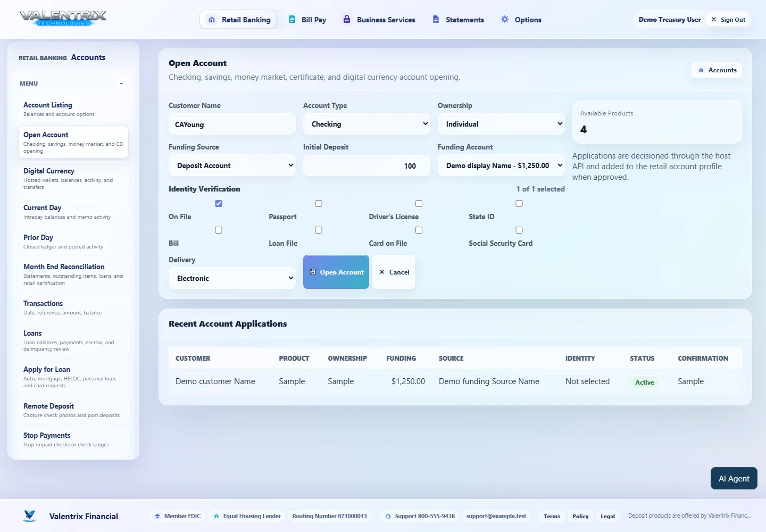Image resolution: width=766 pixels, height=532 pixels.
Task: Click the Options gear icon
Action: [505, 19]
